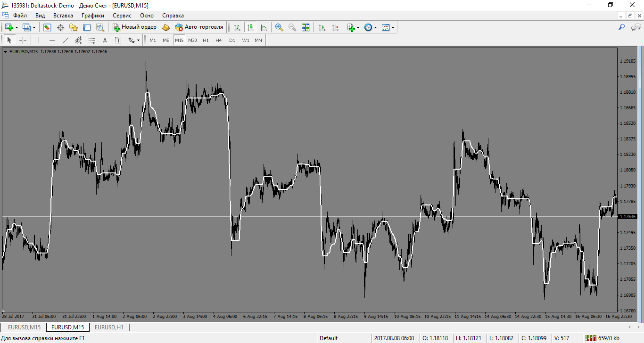The image size is (644, 343).
Task: Switch to the first EURUSD,M15 tab
Action: pos(24,327)
